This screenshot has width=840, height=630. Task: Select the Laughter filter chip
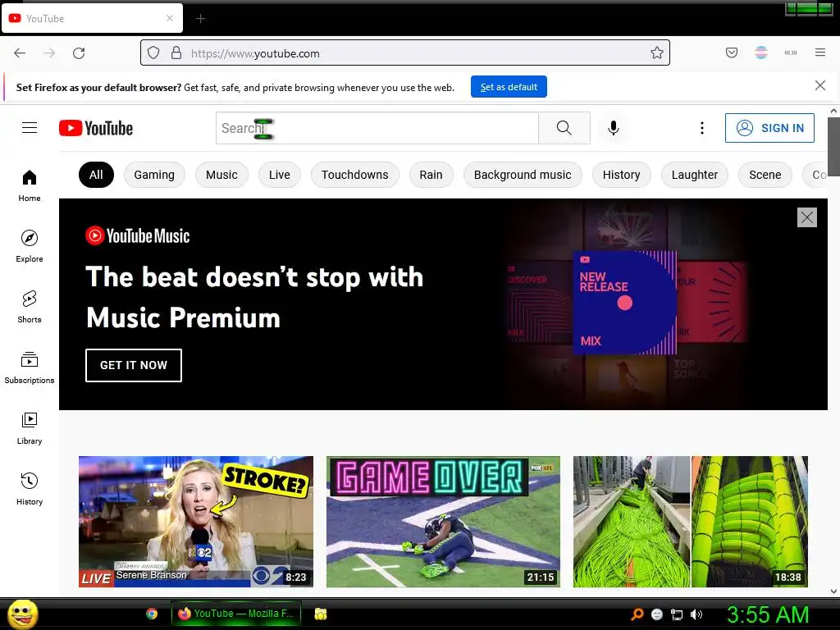pos(695,175)
